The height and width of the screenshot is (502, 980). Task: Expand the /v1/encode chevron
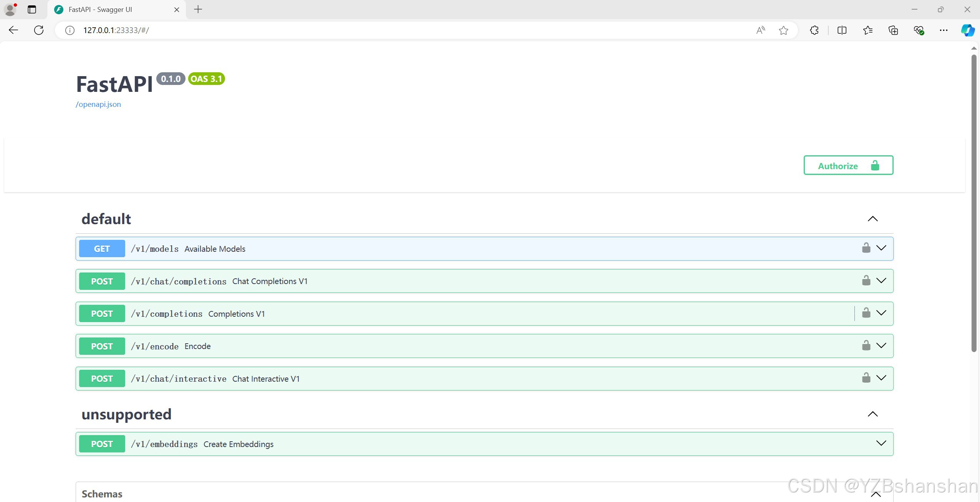pos(881,346)
